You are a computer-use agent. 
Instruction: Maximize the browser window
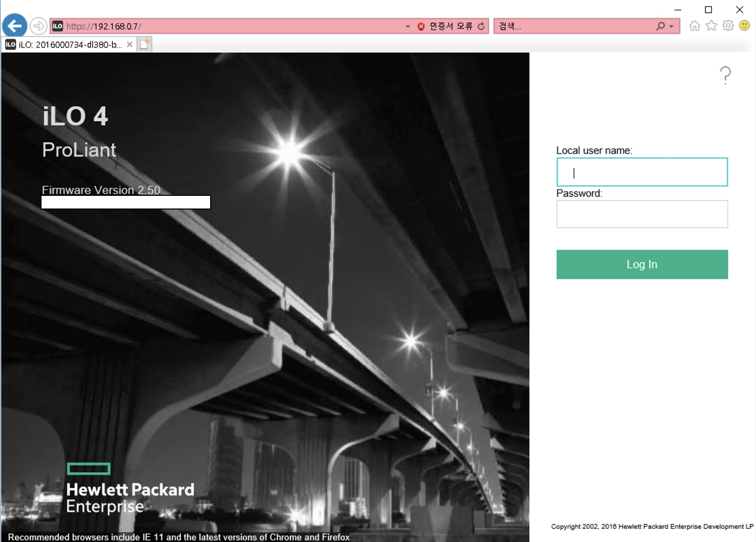coord(708,10)
